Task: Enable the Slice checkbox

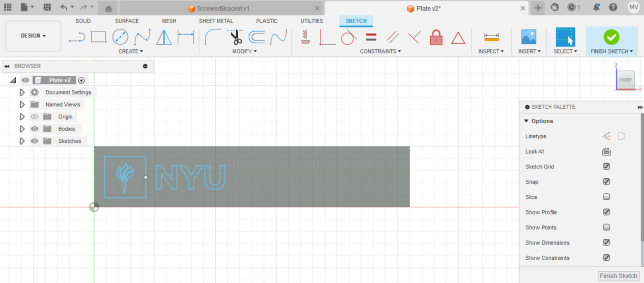Action: [606, 197]
